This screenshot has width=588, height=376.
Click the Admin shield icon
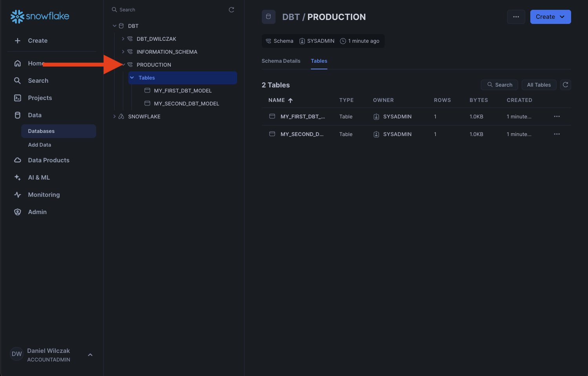[x=17, y=212]
